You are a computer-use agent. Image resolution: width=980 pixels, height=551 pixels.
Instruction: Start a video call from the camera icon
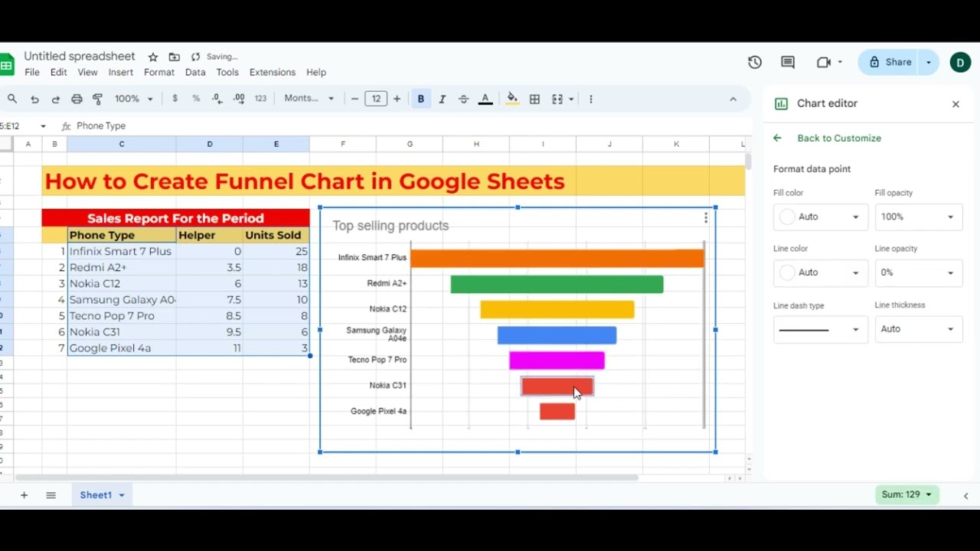(824, 62)
